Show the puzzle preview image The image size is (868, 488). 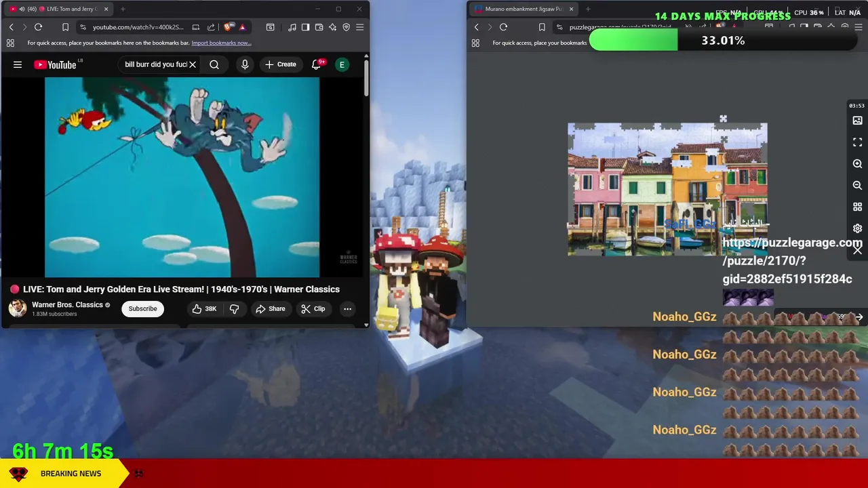857,121
